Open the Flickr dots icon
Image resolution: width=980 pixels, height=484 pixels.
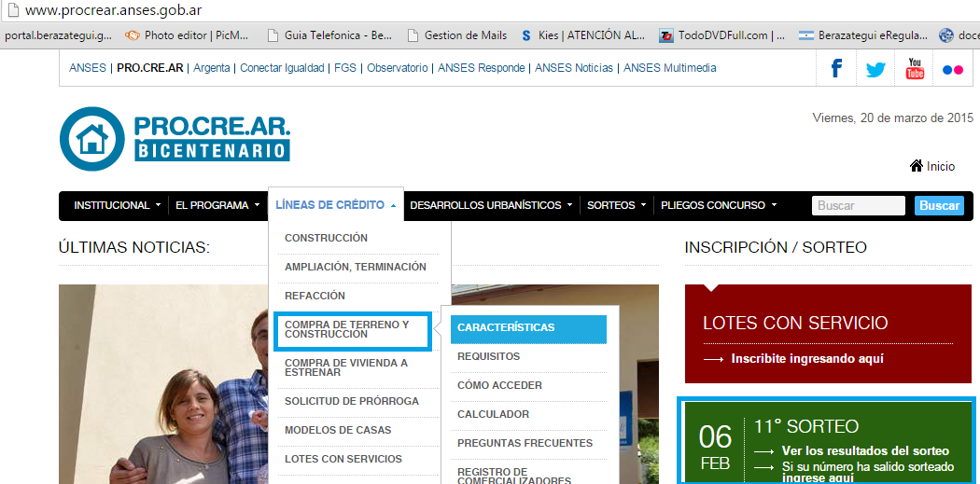[953, 70]
